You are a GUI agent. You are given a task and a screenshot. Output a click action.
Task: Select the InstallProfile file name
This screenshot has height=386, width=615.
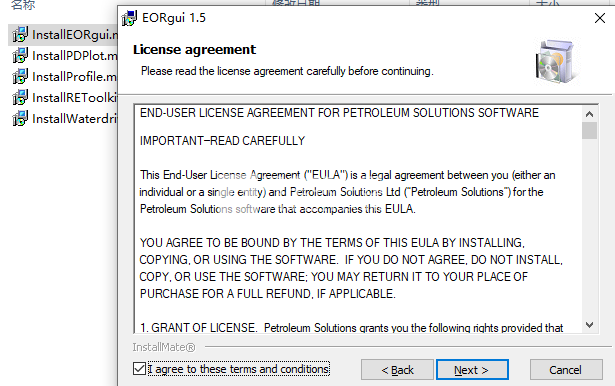point(74,77)
